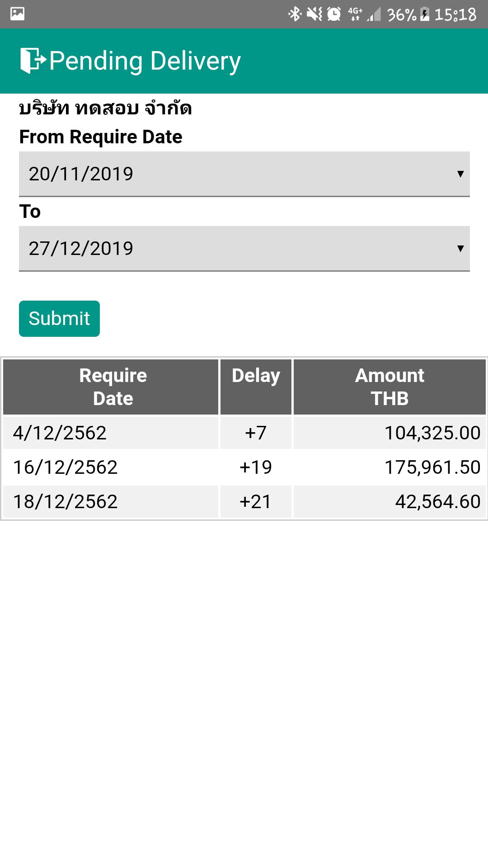Expand the arrow on the From date selector
Image resolution: width=488 pixels, height=868 pixels.
pos(460,174)
